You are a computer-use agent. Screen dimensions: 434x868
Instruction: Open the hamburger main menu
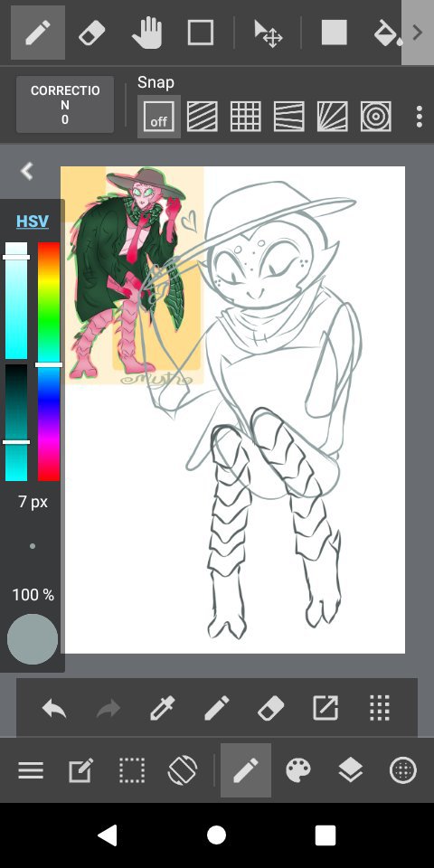tap(31, 770)
